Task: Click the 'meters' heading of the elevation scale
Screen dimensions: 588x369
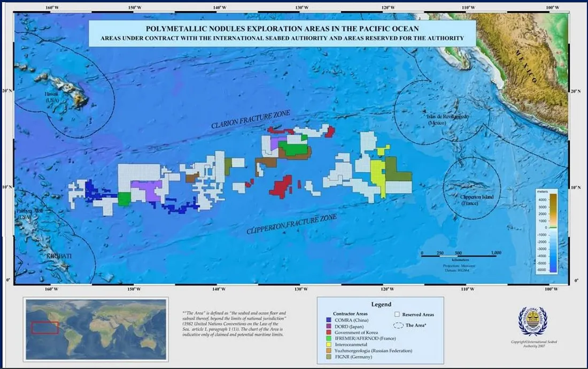Action: pyautogui.click(x=543, y=191)
